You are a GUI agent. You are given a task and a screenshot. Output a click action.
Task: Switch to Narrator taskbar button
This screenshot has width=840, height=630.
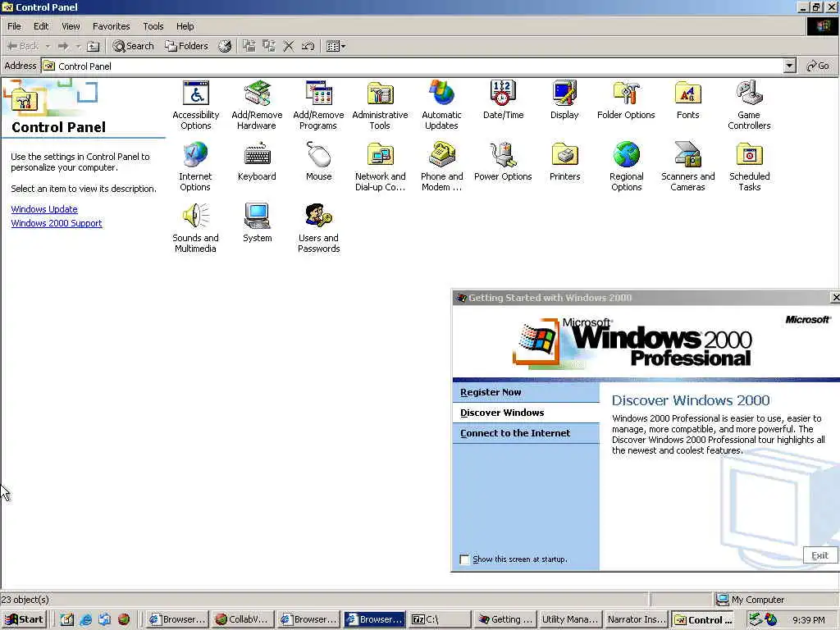(636, 619)
